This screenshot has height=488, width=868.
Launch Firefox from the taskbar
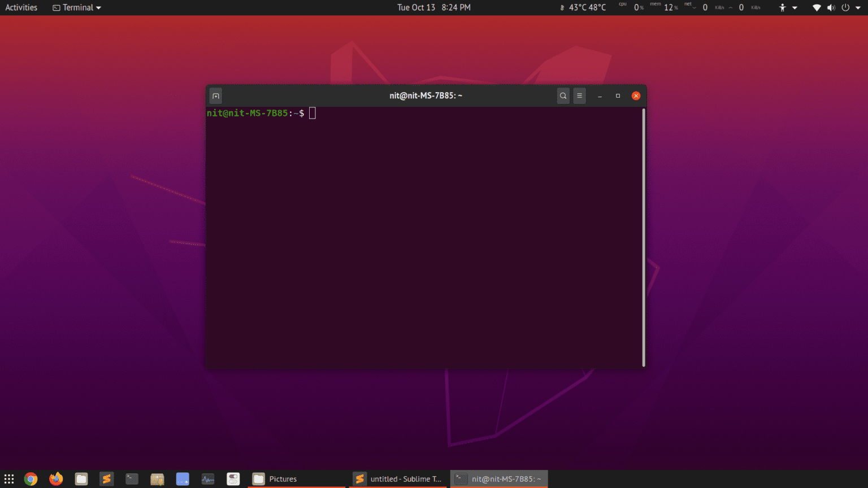tap(56, 478)
